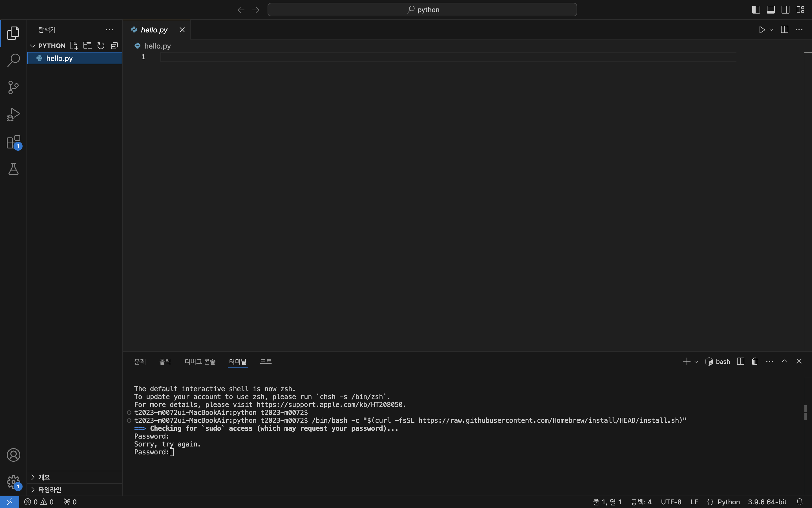Switch to the 디버그 콘솔 tab
The image size is (812, 508).
pyautogui.click(x=200, y=362)
